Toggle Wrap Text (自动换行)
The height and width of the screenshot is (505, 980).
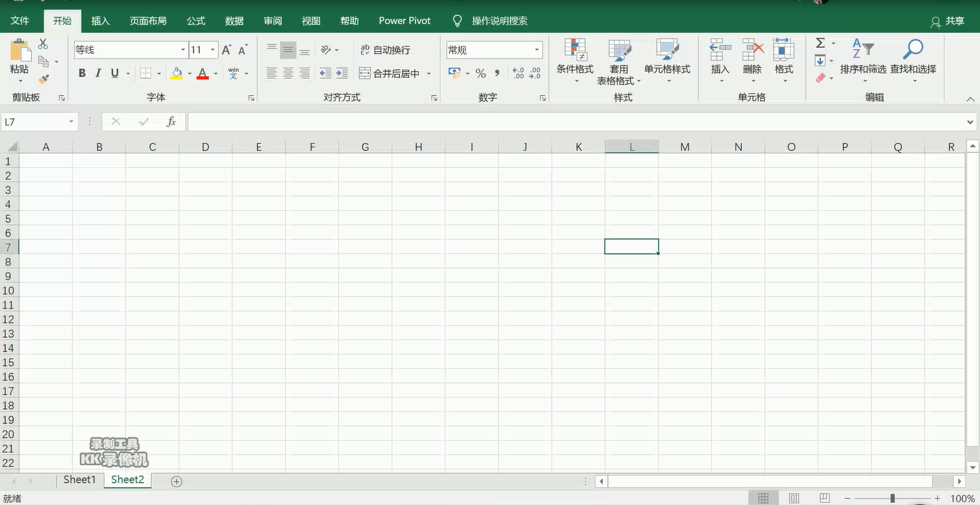tap(385, 50)
